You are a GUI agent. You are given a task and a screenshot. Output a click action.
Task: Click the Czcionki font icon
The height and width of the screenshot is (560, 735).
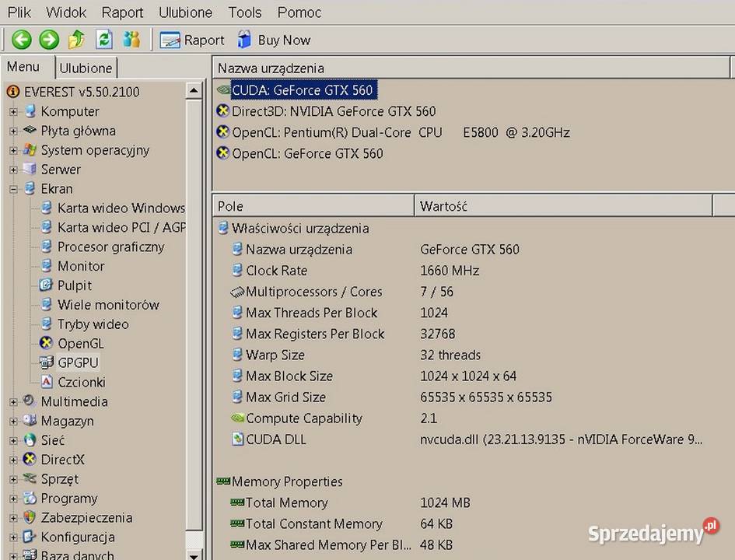tap(47, 381)
